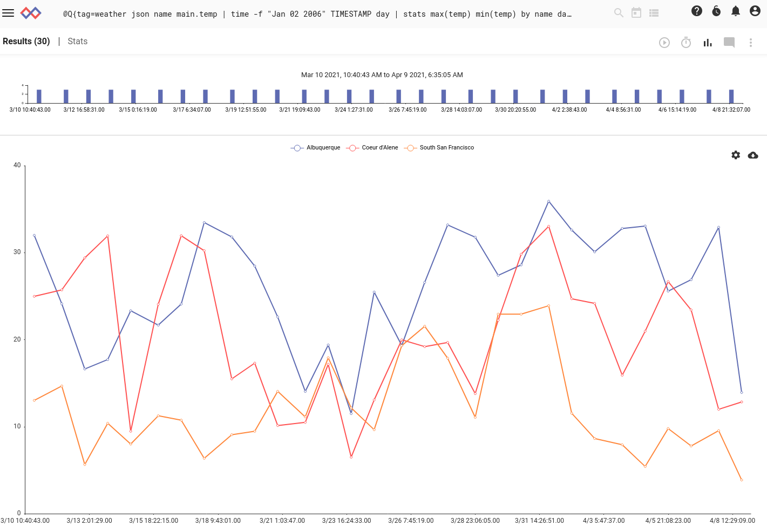Image resolution: width=767 pixels, height=532 pixels.
Task: Open the bar chart visualization icon
Action: [x=708, y=42]
